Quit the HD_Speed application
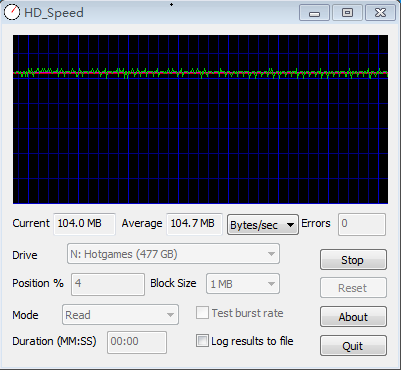The image size is (401, 370). [353, 346]
